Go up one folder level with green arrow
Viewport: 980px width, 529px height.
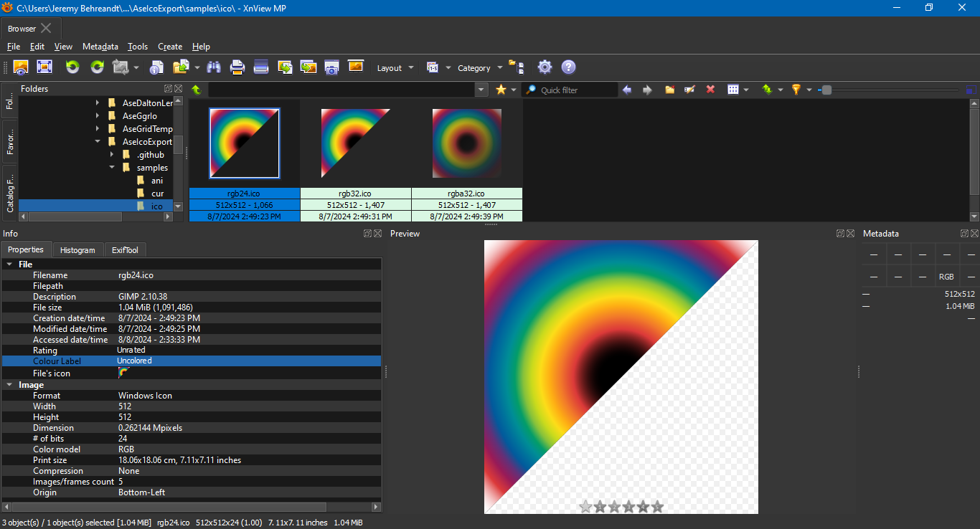197,90
